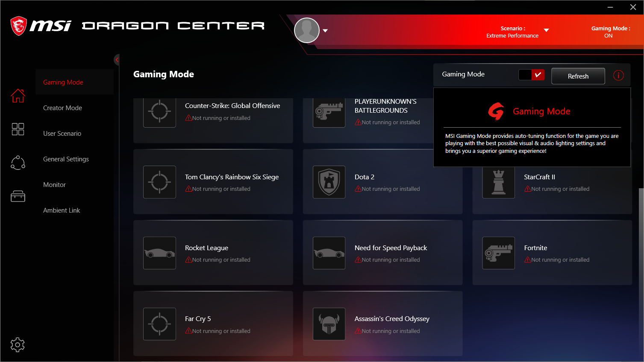Screen dimensions: 644x362
Task: Click the Gaming Mode: ON status label
Action: point(611,32)
